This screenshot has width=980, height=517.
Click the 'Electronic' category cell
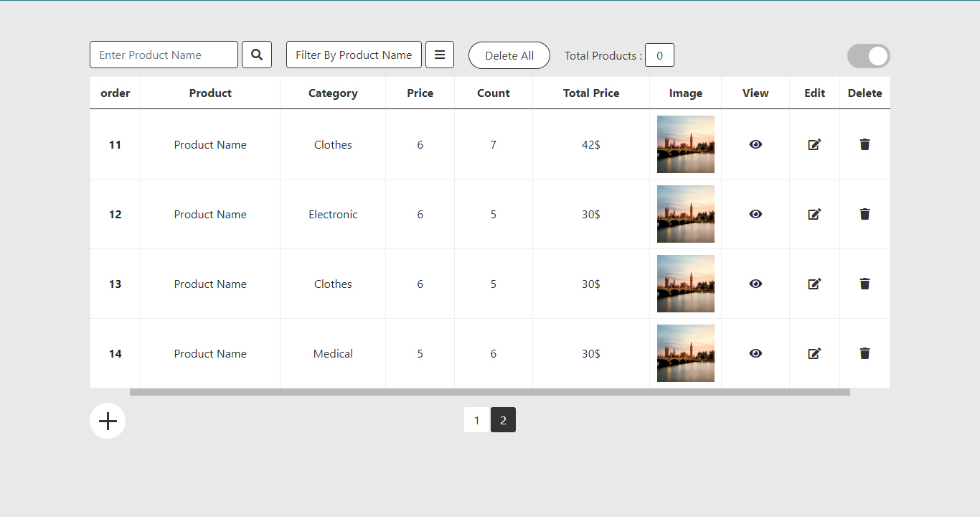click(x=333, y=214)
